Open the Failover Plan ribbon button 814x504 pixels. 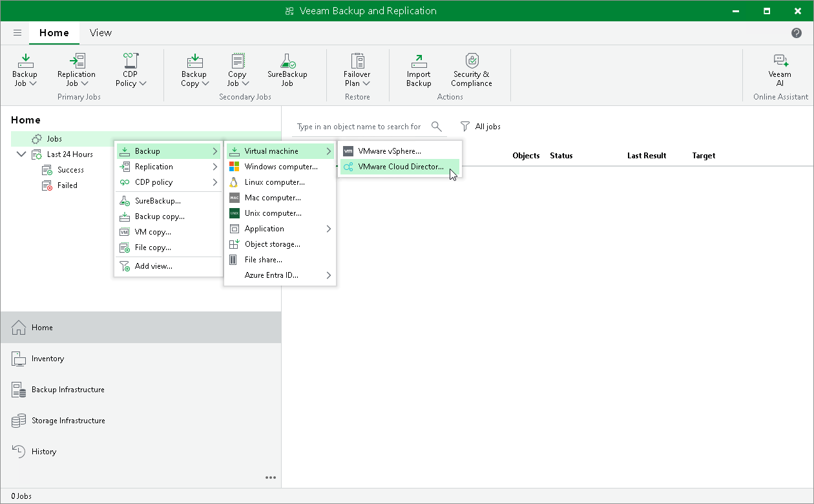point(357,70)
